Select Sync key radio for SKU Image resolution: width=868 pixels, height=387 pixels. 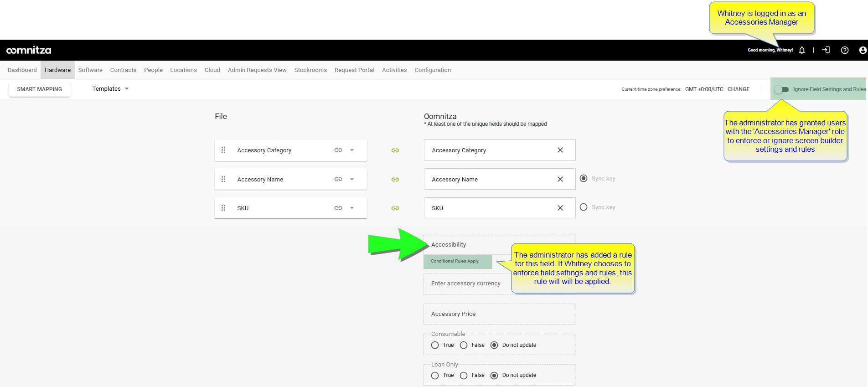(584, 207)
